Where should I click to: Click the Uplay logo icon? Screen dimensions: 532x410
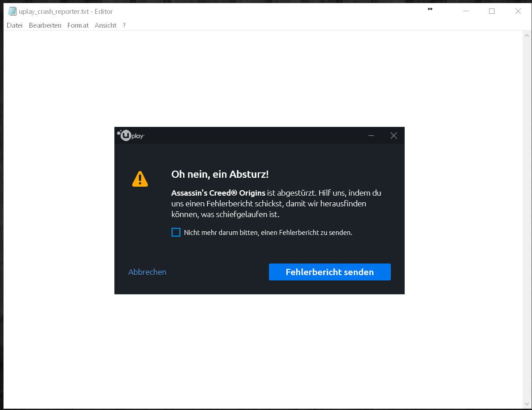pos(130,135)
